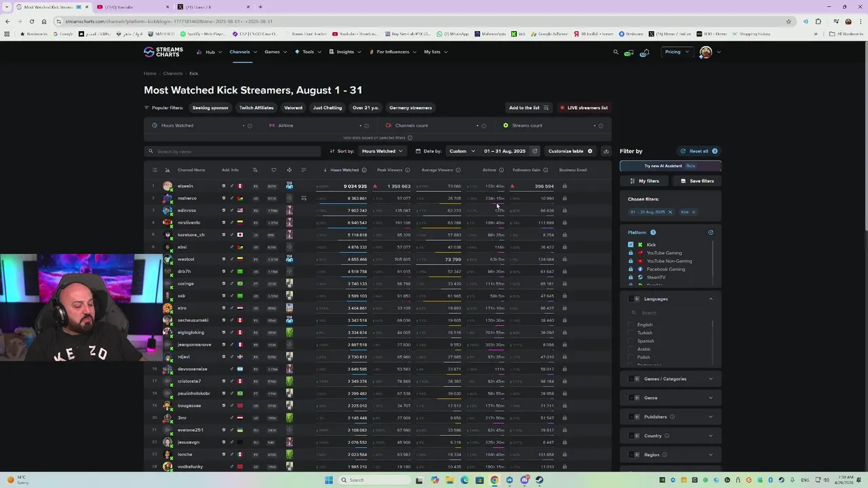Open the user avatar profile menu
Screen dimensions: 868x488
point(706,52)
